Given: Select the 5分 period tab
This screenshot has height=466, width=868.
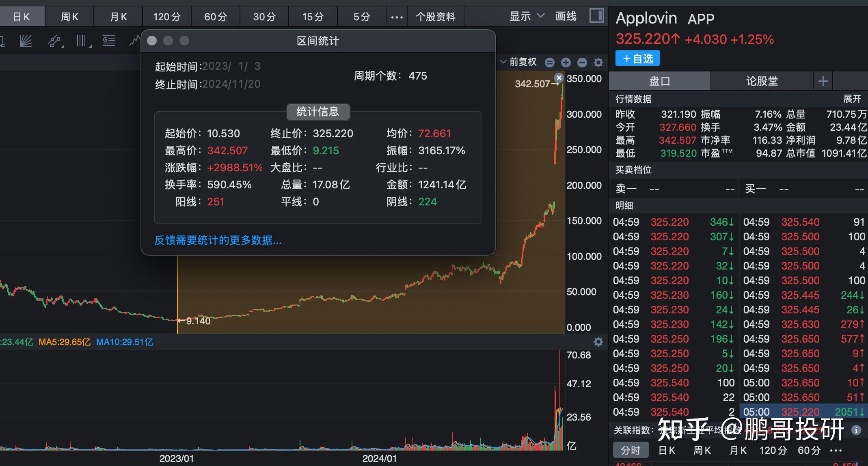Looking at the screenshot, I should [362, 17].
